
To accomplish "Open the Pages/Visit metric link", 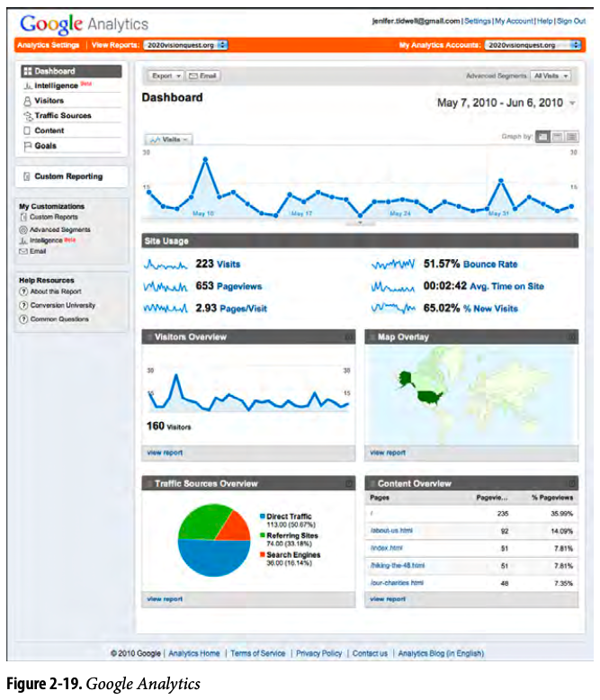I will (x=243, y=309).
